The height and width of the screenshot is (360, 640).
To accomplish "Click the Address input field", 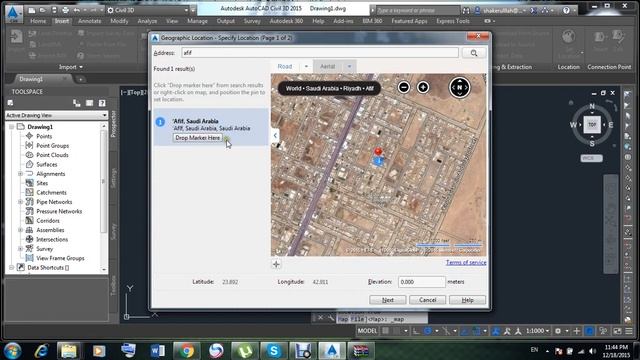I will tap(320, 53).
